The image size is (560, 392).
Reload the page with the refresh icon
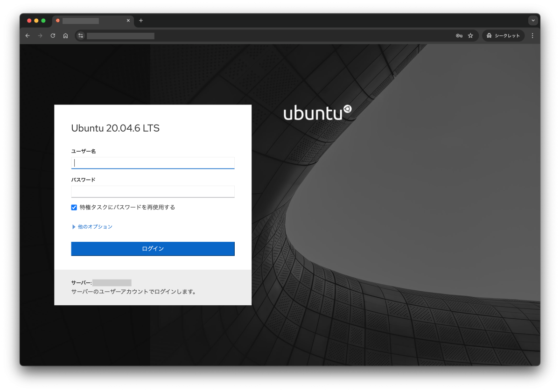53,35
